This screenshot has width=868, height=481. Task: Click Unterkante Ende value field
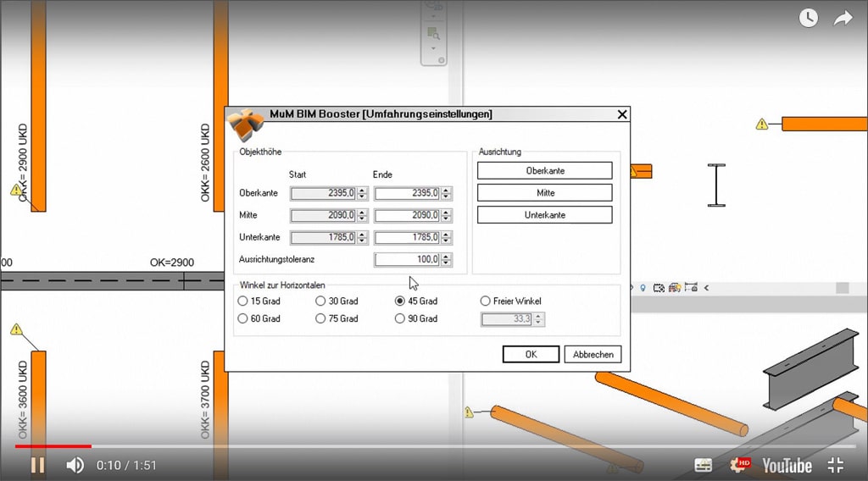coord(407,237)
